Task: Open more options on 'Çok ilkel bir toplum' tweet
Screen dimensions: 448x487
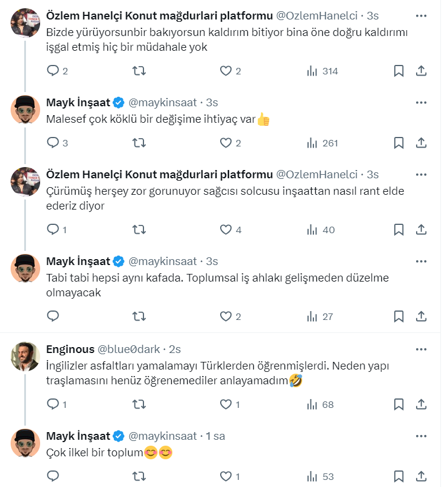Action: point(421,436)
